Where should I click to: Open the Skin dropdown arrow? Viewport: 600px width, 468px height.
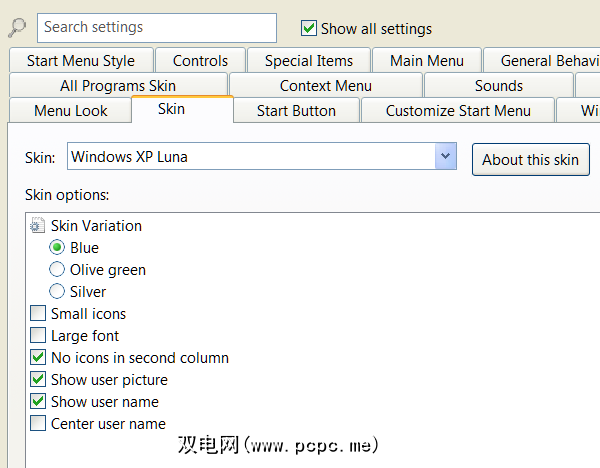pyautogui.click(x=446, y=157)
